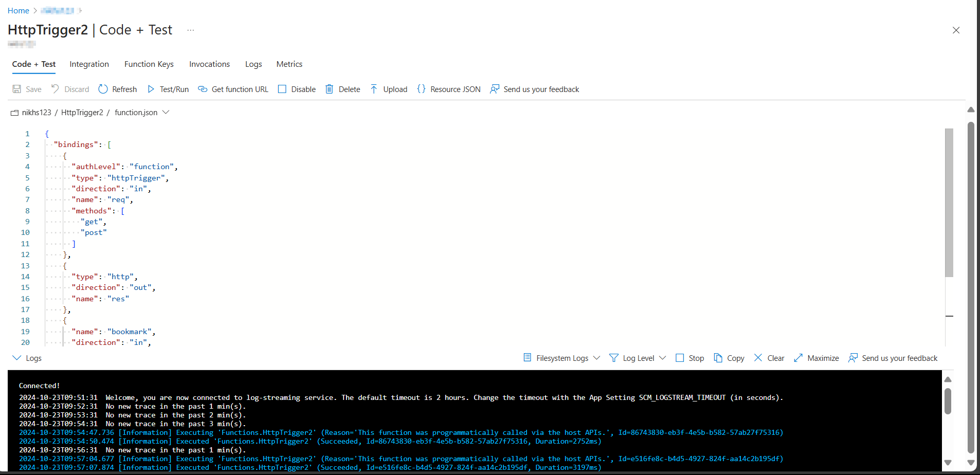Click the top toolbar feedback person icon
The height and width of the screenshot is (475, 980).
click(x=495, y=89)
